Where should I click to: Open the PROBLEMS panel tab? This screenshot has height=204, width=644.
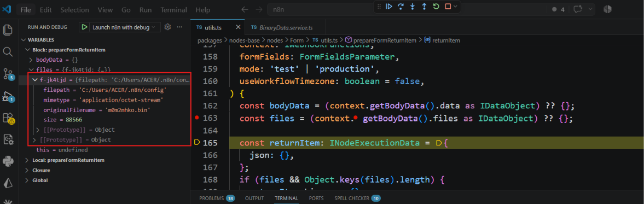tap(217, 198)
